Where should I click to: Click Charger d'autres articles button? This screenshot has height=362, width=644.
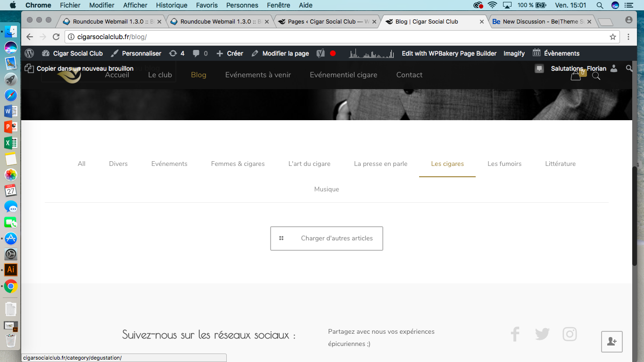click(327, 239)
